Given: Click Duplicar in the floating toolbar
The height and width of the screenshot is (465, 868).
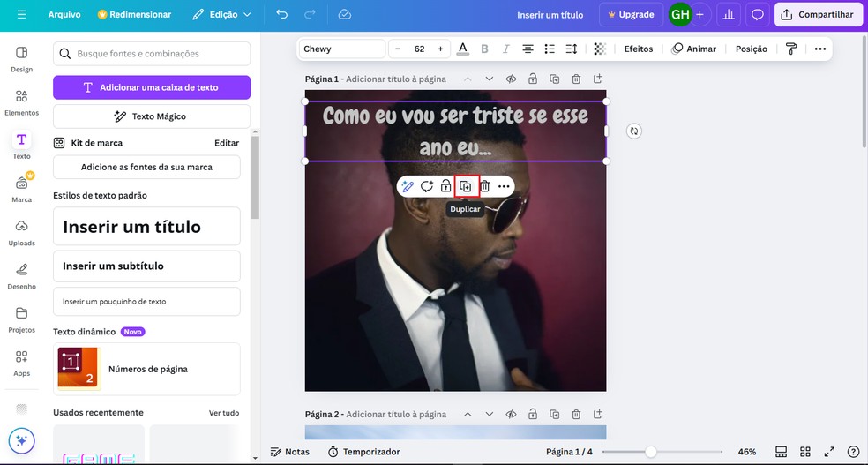Looking at the screenshot, I should (x=466, y=186).
